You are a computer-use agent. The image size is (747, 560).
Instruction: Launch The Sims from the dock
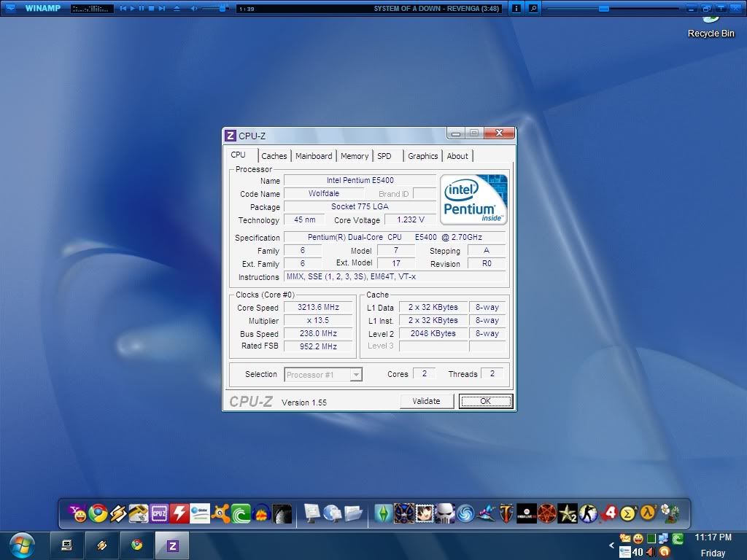click(383, 513)
